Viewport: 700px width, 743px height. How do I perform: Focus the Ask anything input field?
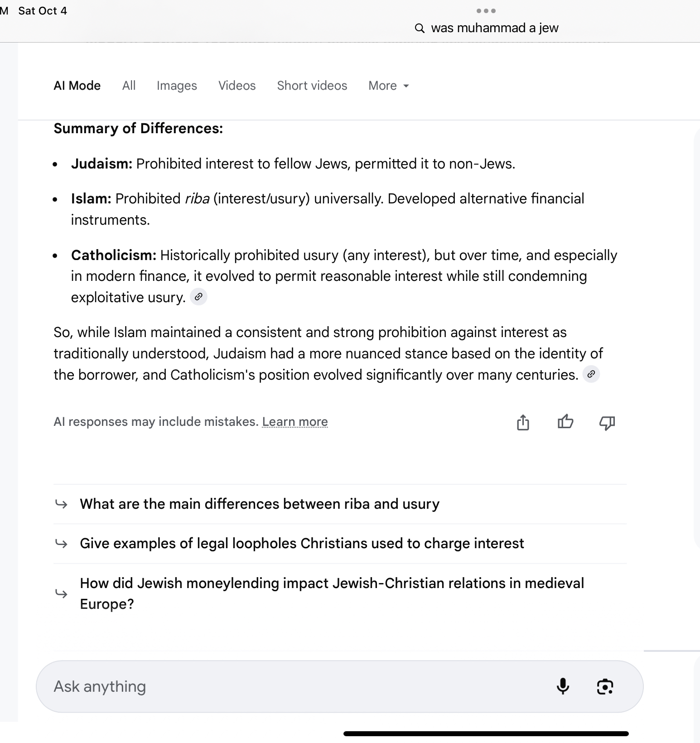coord(294,686)
